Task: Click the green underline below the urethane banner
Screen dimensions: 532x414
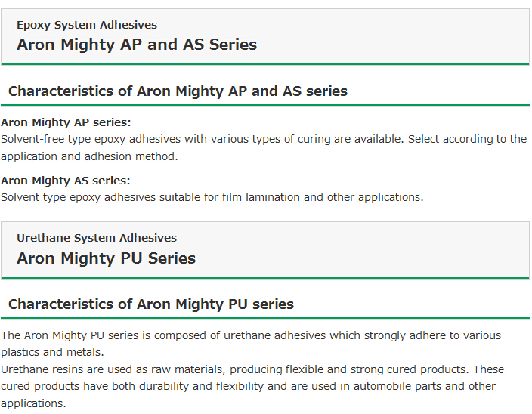Action: point(265,278)
